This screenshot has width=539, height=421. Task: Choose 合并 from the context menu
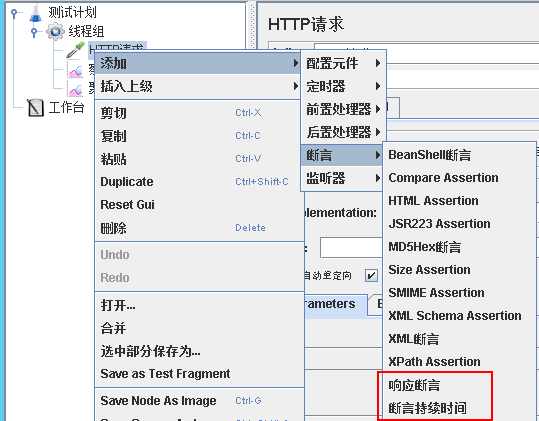199,328
